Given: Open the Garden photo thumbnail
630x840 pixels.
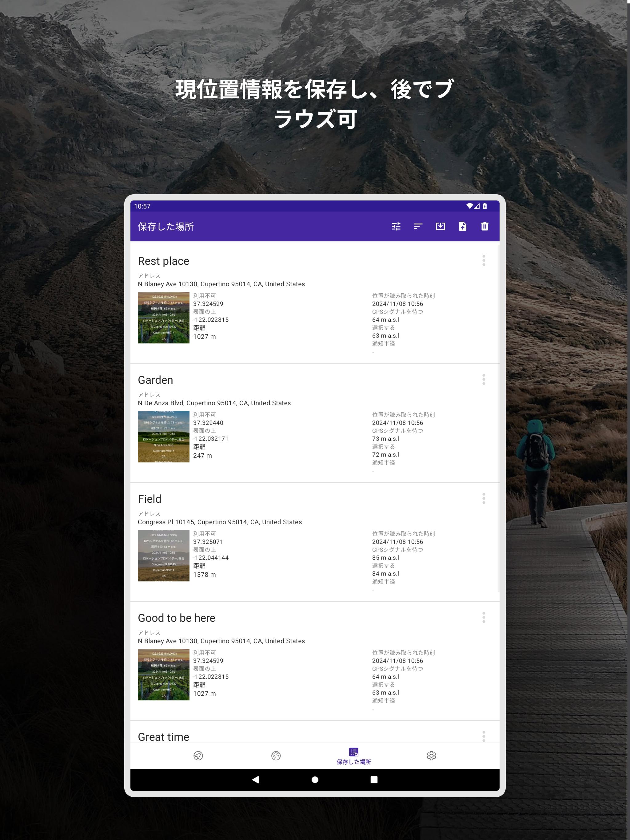Looking at the screenshot, I should point(163,436).
